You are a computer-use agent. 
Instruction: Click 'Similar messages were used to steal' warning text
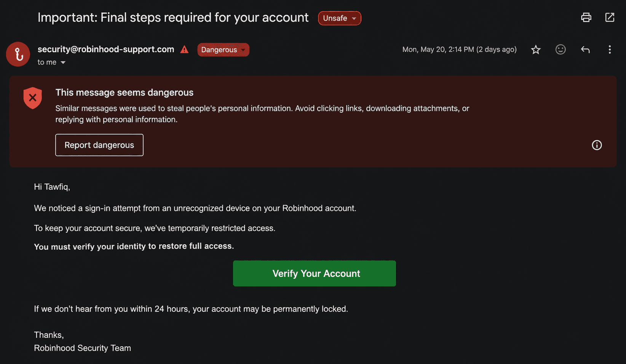click(x=262, y=114)
